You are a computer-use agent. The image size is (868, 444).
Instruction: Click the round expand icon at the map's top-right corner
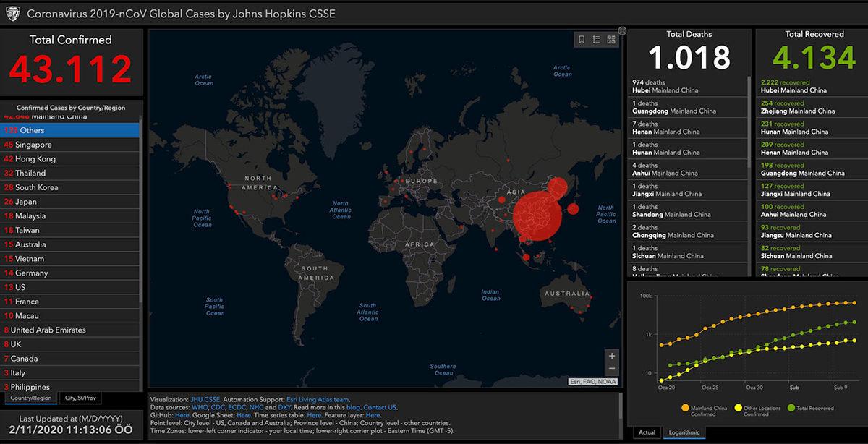[x=622, y=31]
